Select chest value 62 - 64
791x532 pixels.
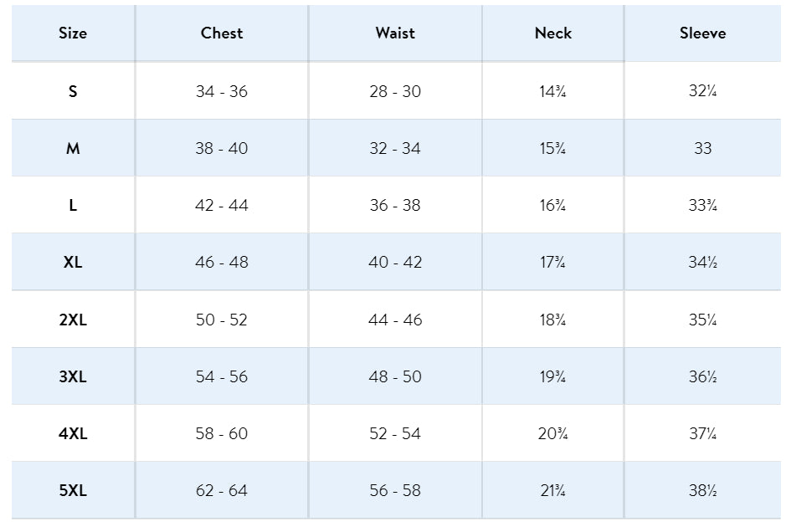(x=222, y=491)
